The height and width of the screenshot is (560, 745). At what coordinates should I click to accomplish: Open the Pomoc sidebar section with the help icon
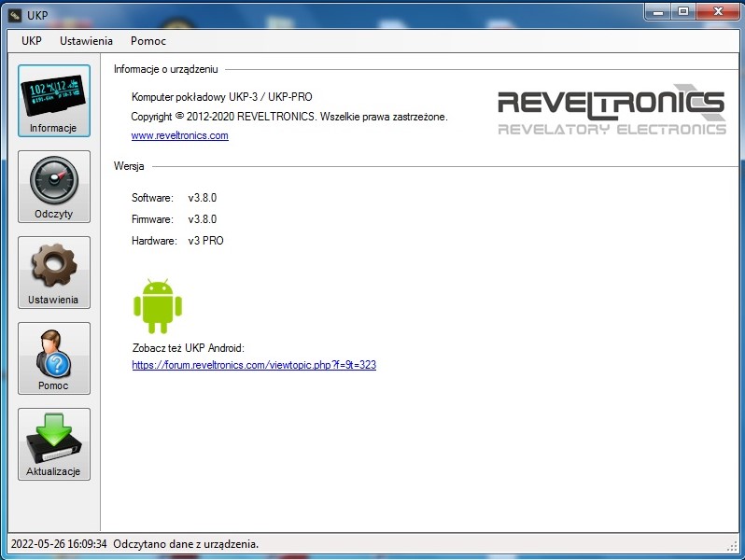tap(54, 358)
